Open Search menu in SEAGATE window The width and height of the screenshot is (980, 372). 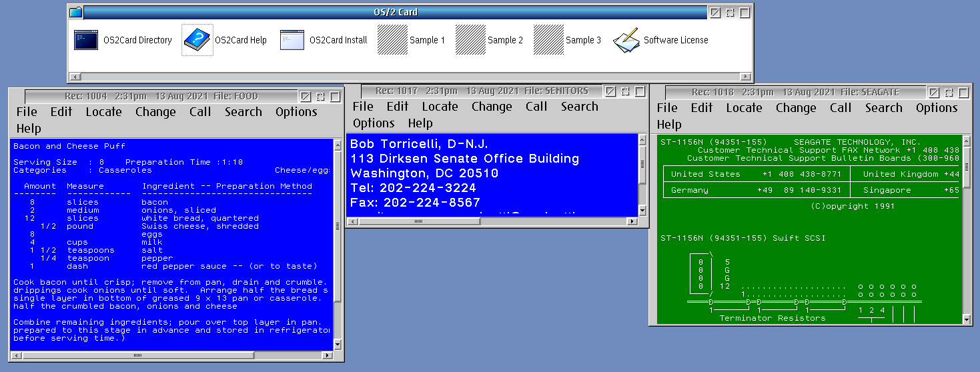pyautogui.click(x=884, y=108)
